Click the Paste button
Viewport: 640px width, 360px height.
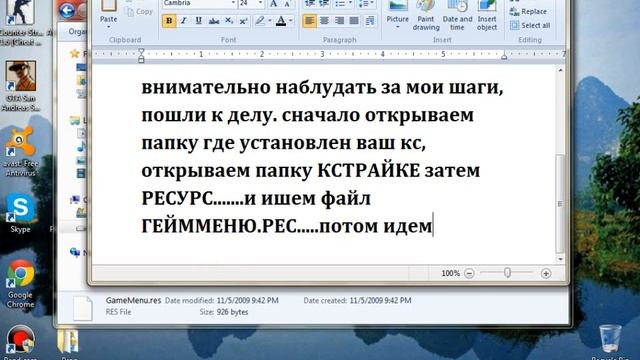109,11
